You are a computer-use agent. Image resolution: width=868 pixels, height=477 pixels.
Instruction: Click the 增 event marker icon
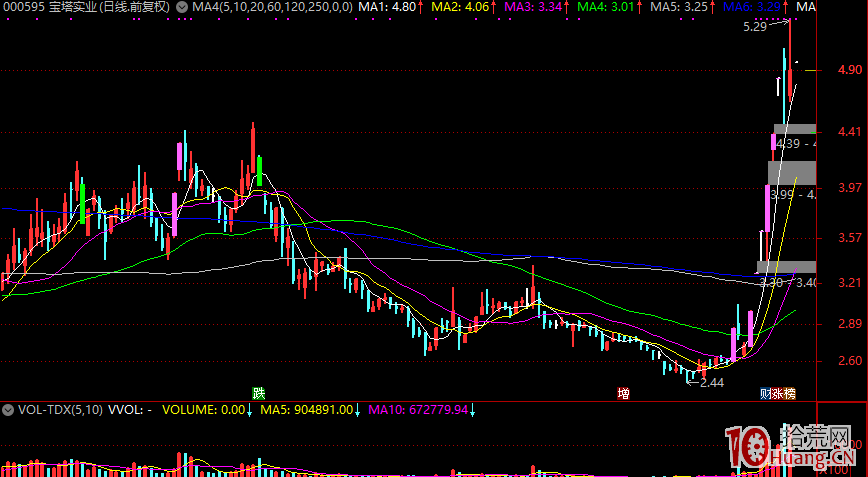click(x=623, y=393)
